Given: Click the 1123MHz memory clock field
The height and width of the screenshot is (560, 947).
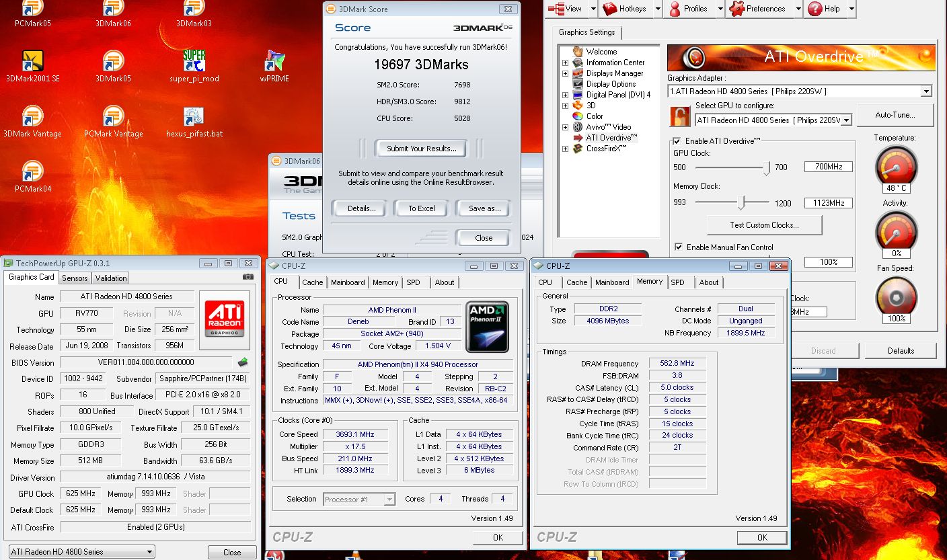Looking at the screenshot, I should 829,203.
